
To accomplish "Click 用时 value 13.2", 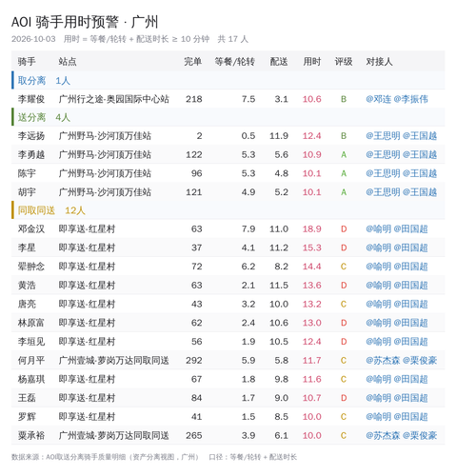I will pos(311,304).
